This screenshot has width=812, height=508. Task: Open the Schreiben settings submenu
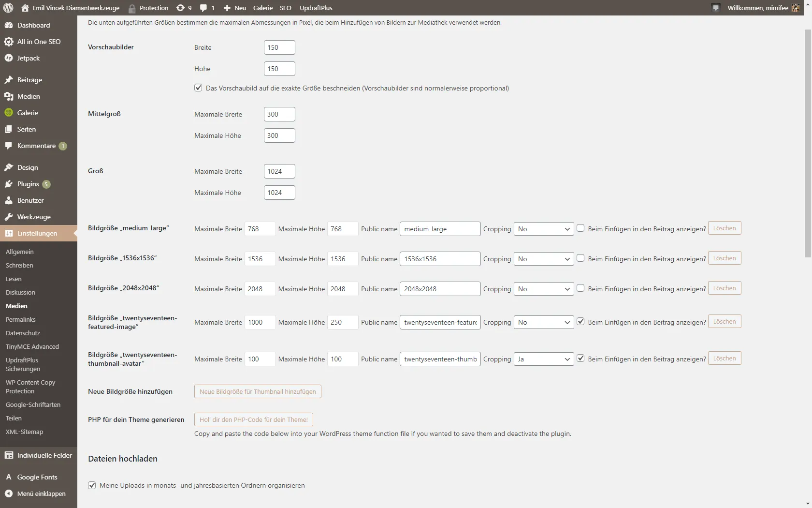point(19,265)
